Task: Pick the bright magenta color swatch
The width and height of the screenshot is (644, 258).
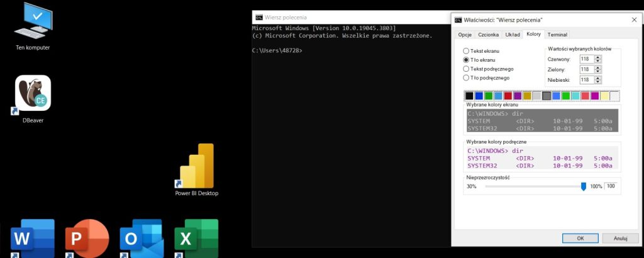Action: [x=595, y=96]
